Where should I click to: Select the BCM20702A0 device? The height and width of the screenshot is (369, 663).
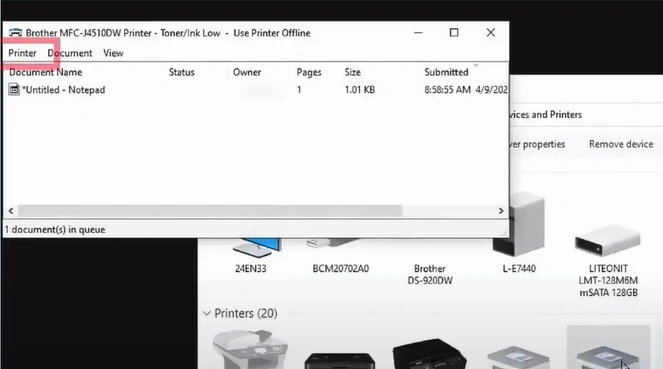(x=340, y=256)
